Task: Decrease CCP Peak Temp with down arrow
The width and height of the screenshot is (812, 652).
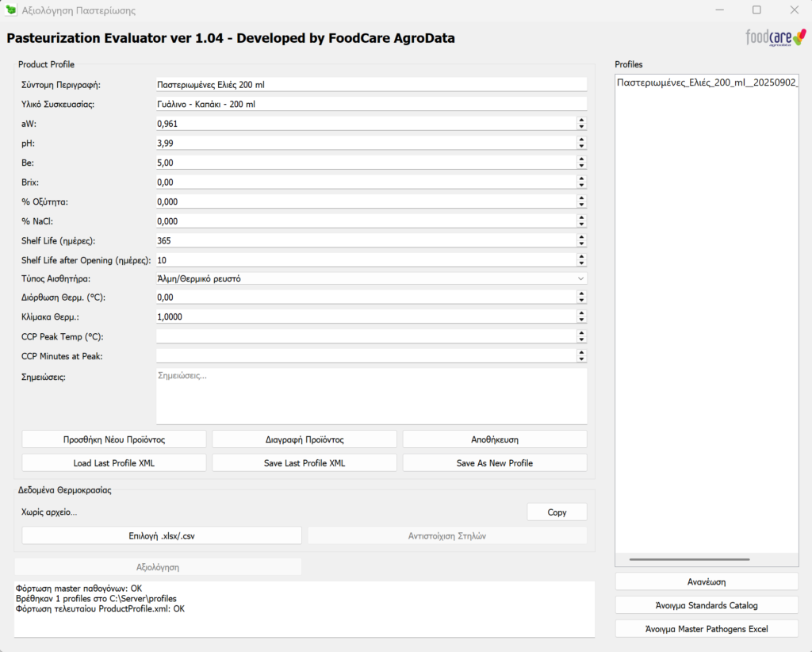Action: [x=581, y=339]
